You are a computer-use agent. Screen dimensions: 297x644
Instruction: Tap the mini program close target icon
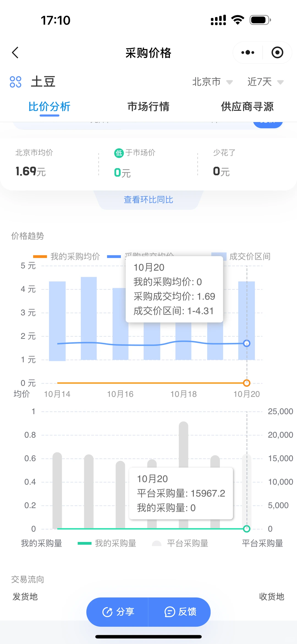point(277,53)
